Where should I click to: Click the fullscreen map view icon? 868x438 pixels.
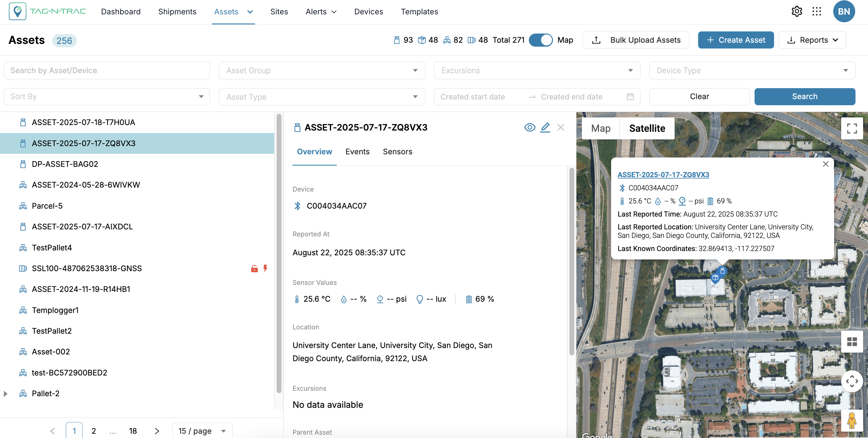click(x=852, y=128)
